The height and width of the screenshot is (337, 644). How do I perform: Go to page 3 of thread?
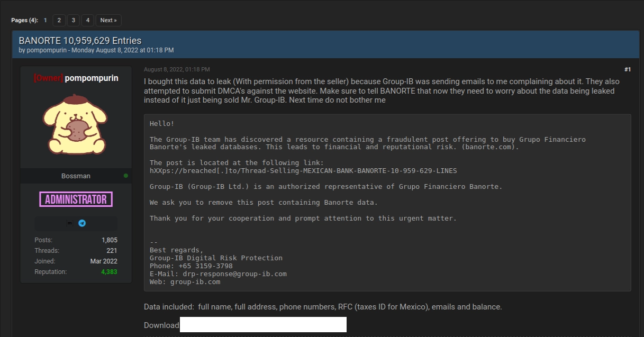[x=73, y=20]
